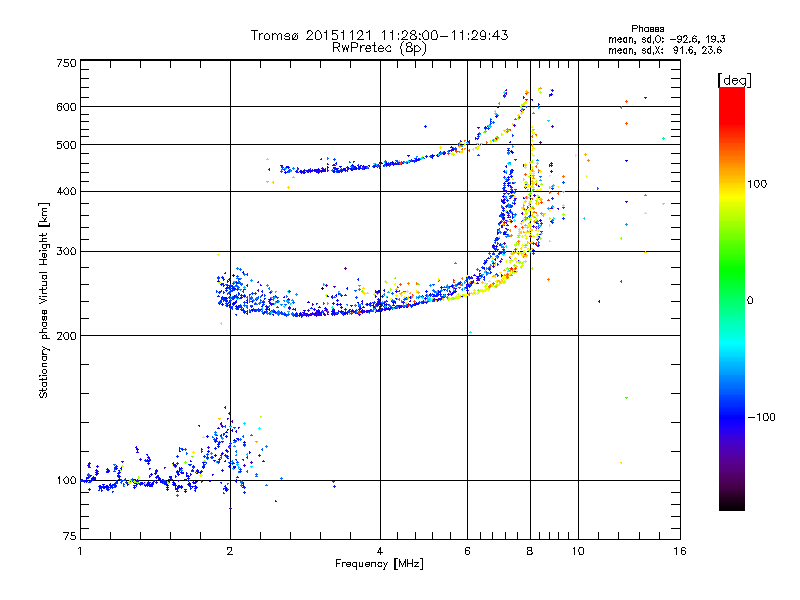This screenshot has width=800, height=600.
Task: Click the 'RwPretec (8p)' subtitle
Action: 379,48
